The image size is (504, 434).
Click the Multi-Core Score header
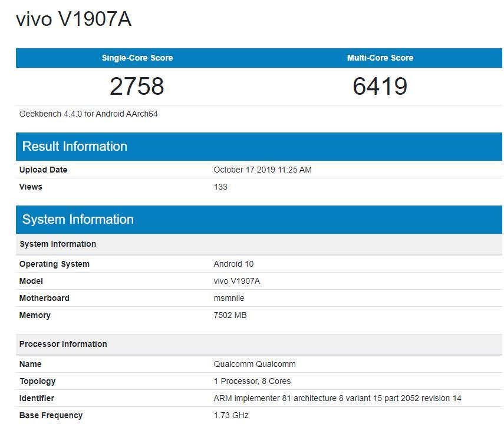point(380,58)
